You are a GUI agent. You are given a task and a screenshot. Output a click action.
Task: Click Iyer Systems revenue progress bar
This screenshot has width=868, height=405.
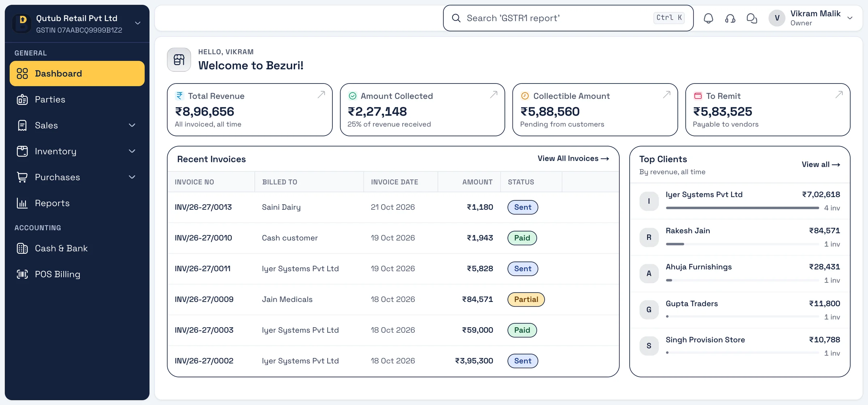(742, 208)
